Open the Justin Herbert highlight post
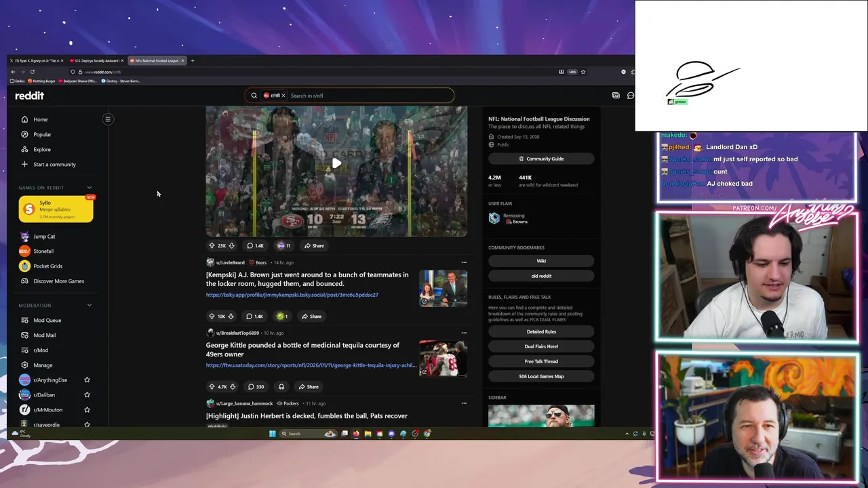The image size is (868, 488). click(x=307, y=415)
